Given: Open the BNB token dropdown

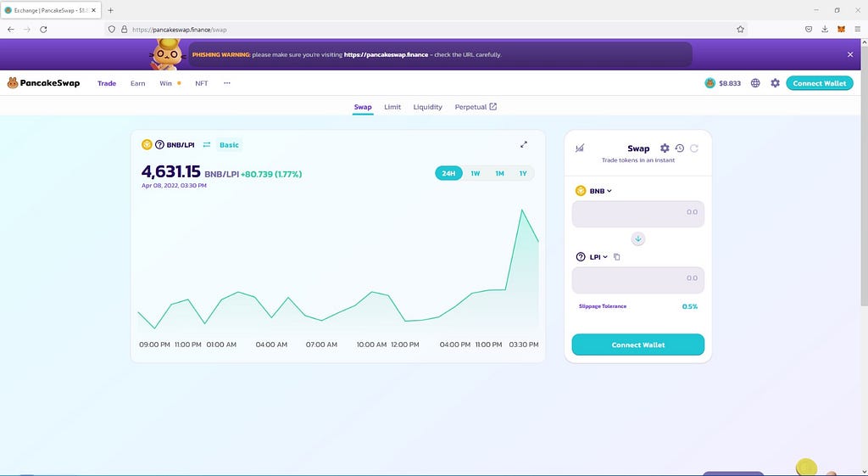Looking at the screenshot, I should coord(594,191).
